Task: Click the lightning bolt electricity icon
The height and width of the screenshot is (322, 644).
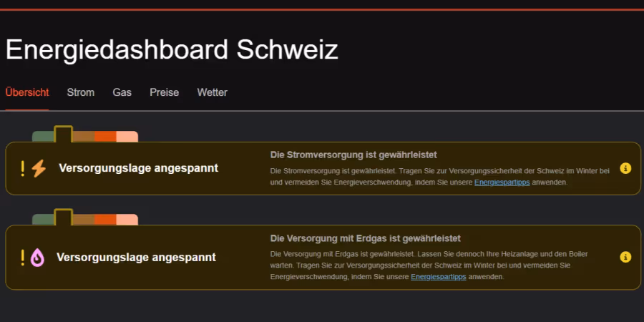Action: point(39,168)
